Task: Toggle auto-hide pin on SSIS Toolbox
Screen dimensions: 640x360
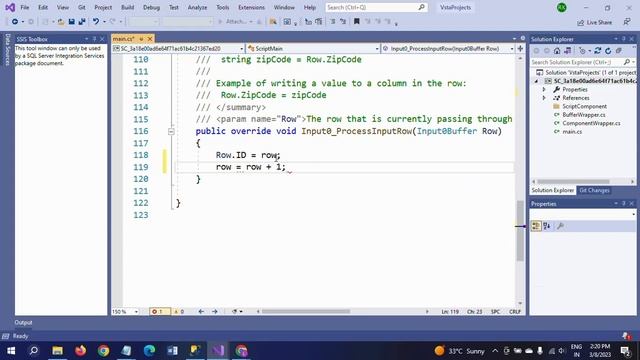Action: pos(94,39)
